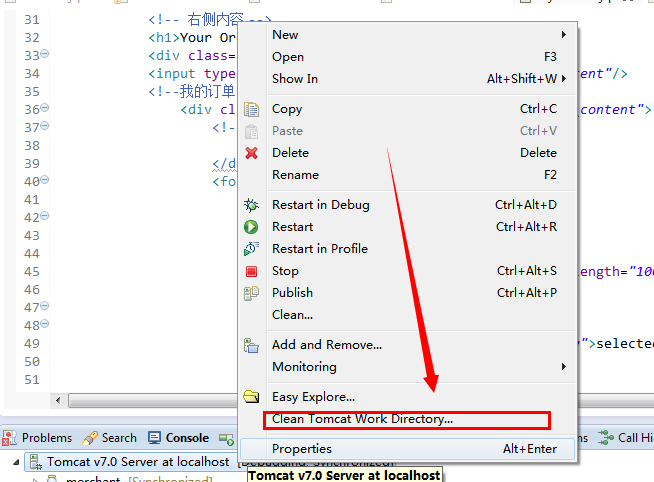
Task: Click the Console monitor icon
Action: 154,438
